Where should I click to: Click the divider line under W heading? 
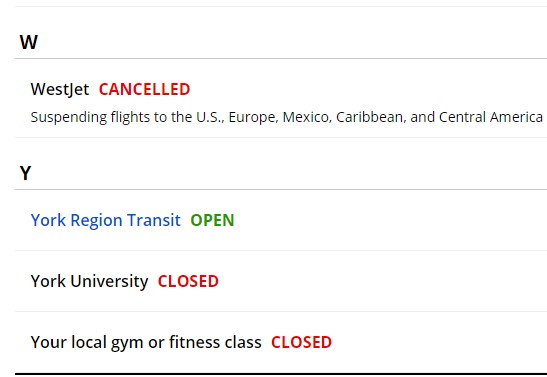[x=281, y=59]
